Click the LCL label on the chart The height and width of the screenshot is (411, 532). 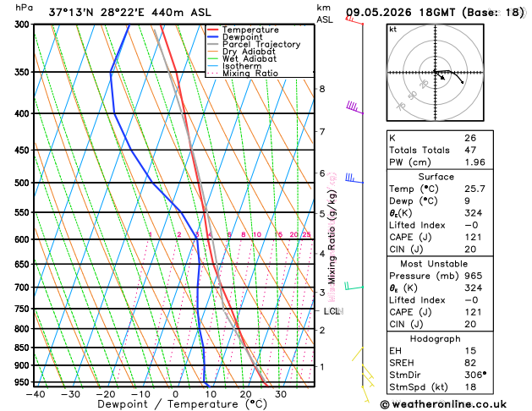click(332, 311)
